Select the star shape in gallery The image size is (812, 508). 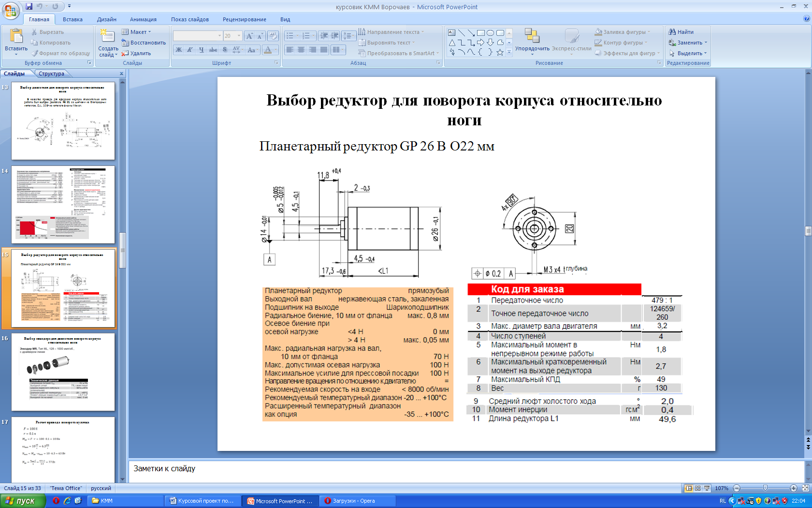click(x=500, y=52)
